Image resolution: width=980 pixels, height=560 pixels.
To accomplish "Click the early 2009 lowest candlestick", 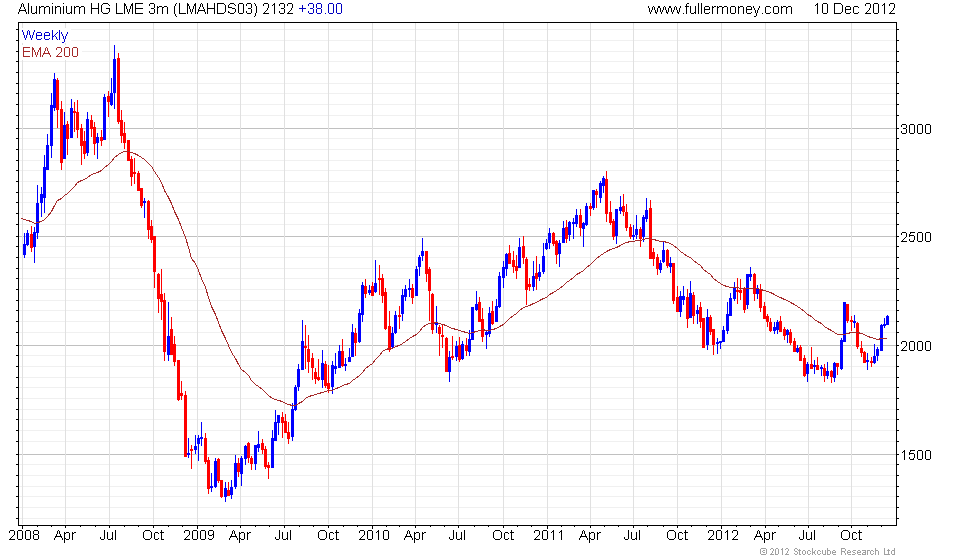I will tap(226, 491).
